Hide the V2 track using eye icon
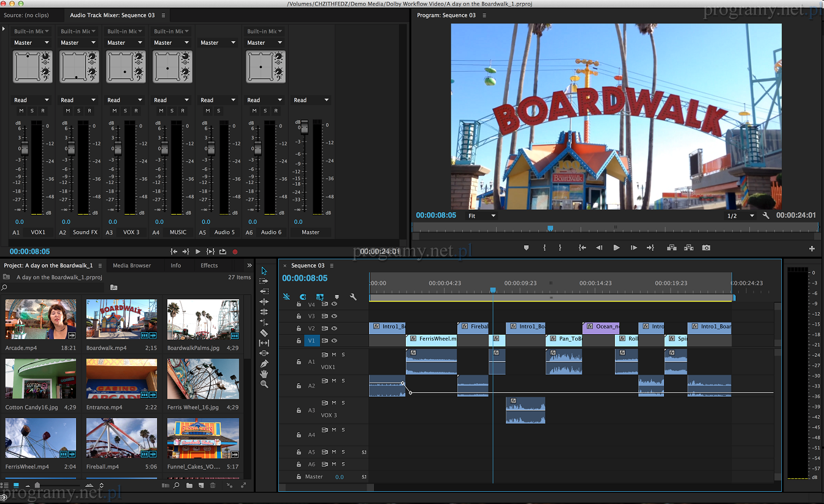 click(x=335, y=329)
